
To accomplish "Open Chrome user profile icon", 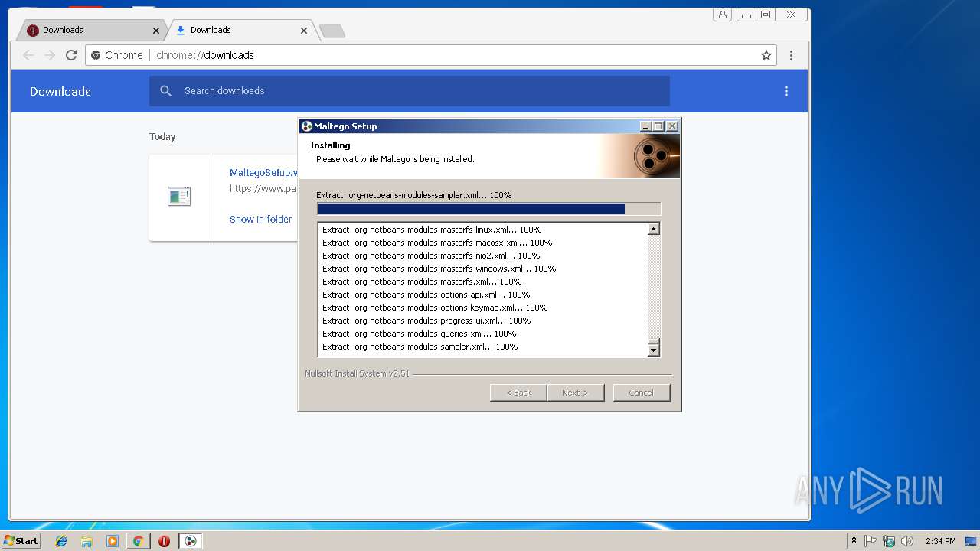I will coord(722,15).
